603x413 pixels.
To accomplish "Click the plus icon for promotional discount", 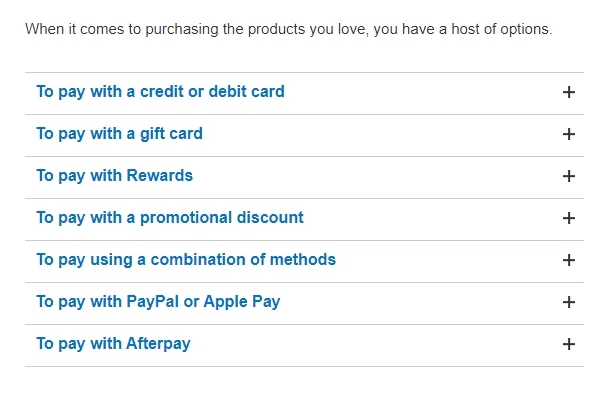I will [x=569, y=218].
